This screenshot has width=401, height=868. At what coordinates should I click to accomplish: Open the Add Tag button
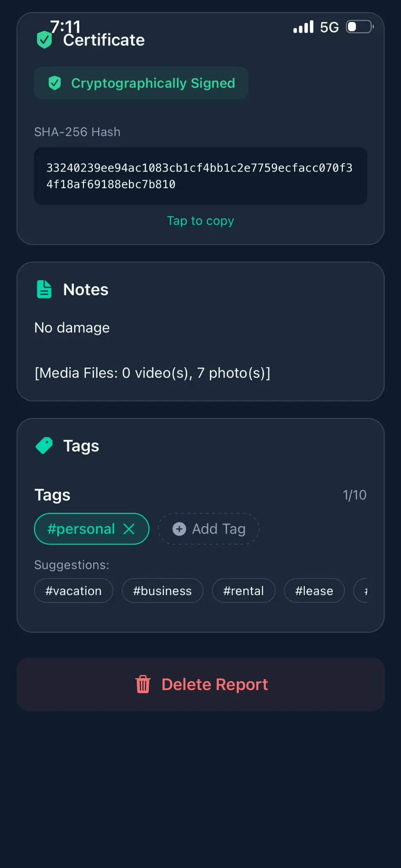point(209,529)
